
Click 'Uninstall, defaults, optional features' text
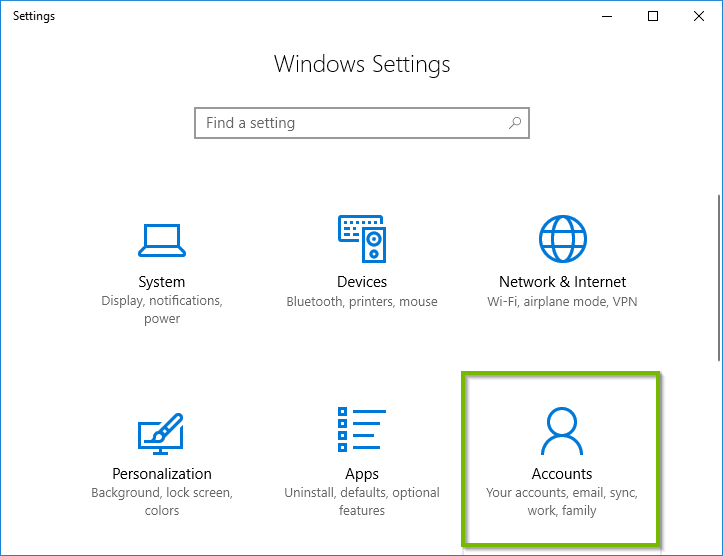(361, 502)
